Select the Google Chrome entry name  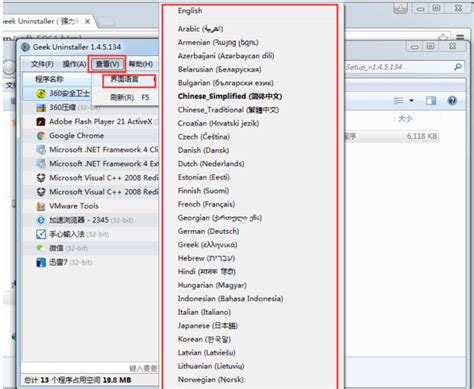76,136
